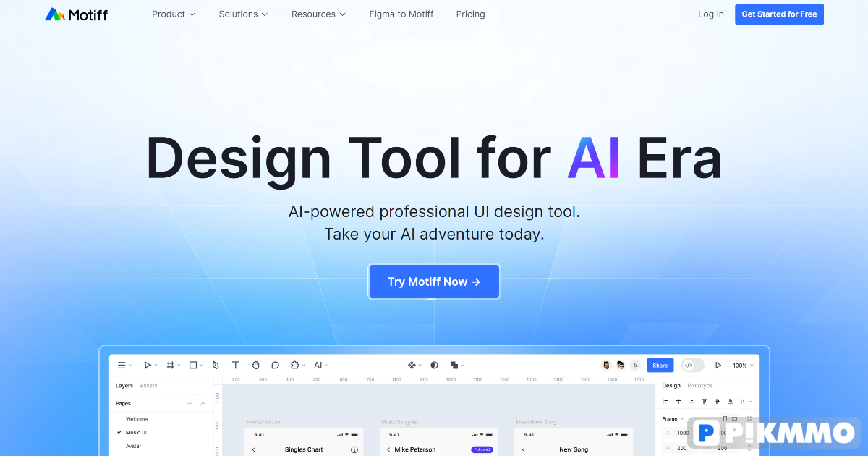Click the Share button in editor
Image resolution: width=868 pixels, height=456 pixels.
pyautogui.click(x=660, y=366)
